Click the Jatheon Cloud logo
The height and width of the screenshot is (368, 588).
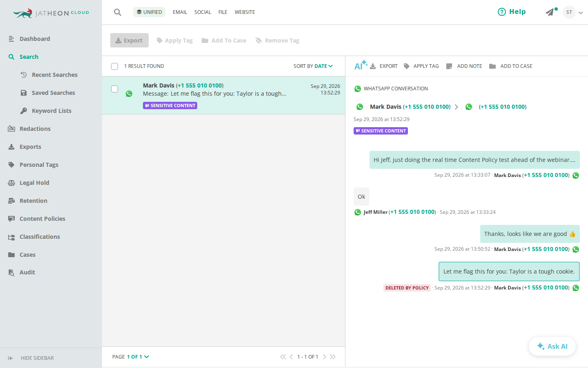coord(51,13)
